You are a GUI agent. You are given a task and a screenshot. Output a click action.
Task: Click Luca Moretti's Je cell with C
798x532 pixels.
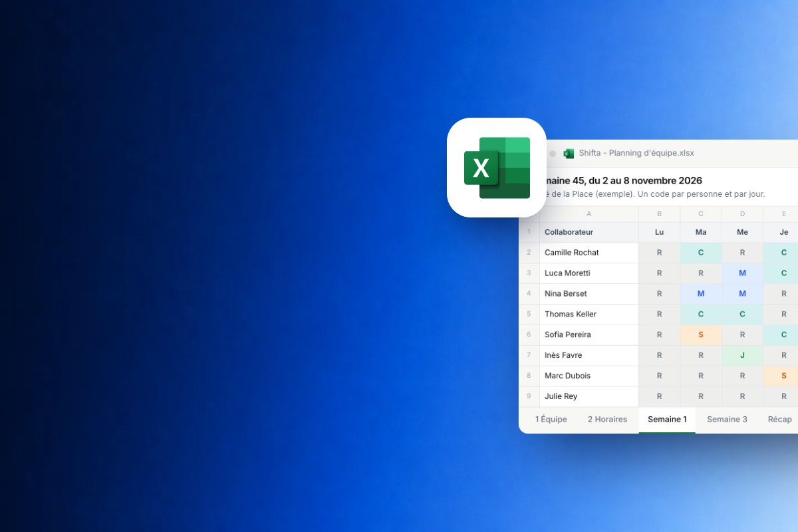(x=781, y=273)
